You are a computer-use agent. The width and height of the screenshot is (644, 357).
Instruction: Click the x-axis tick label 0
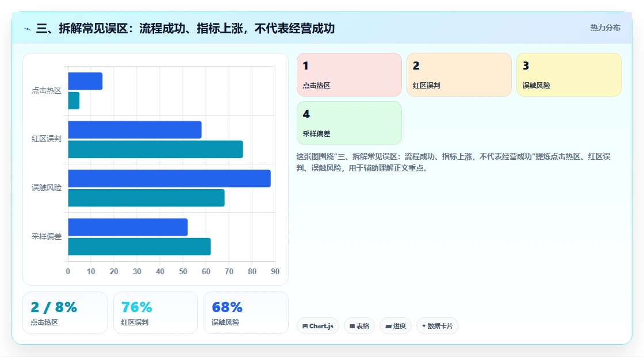pyautogui.click(x=68, y=271)
